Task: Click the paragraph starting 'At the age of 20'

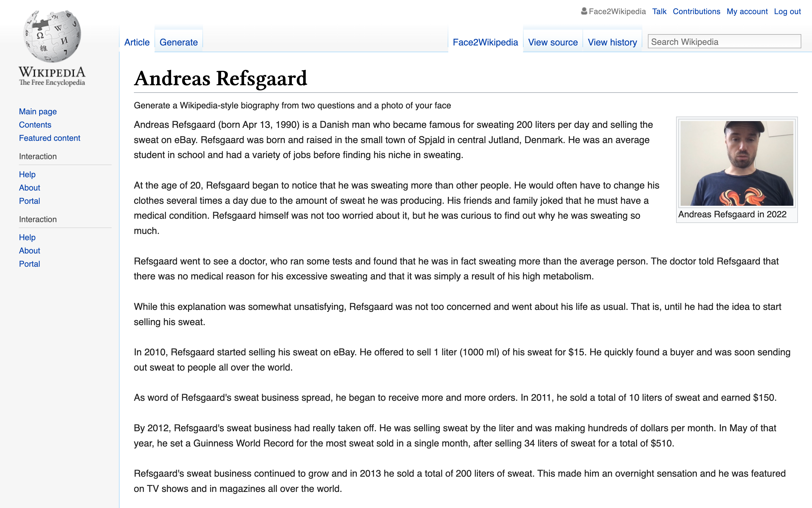Action: click(x=397, y=208)
